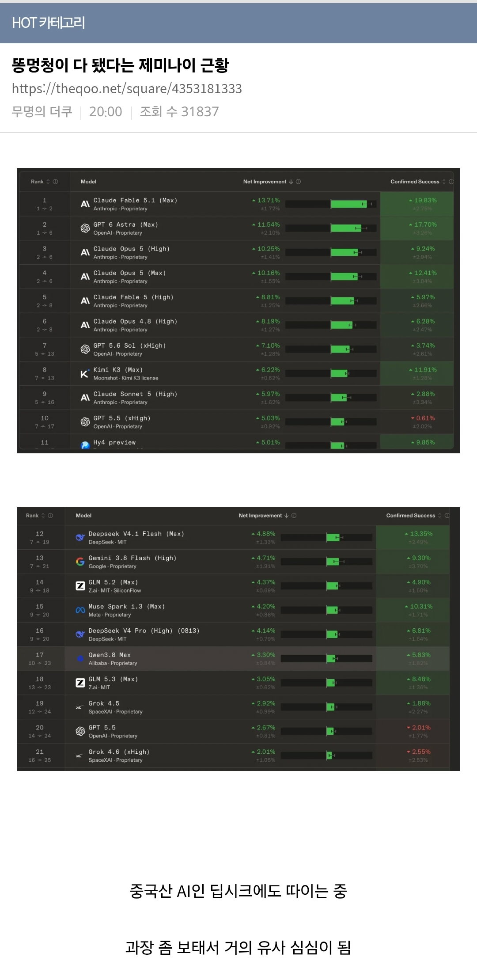Open the post title about 제미나이 근황
The height and width of the screenshot is (980, 477).
click(120, 65)
